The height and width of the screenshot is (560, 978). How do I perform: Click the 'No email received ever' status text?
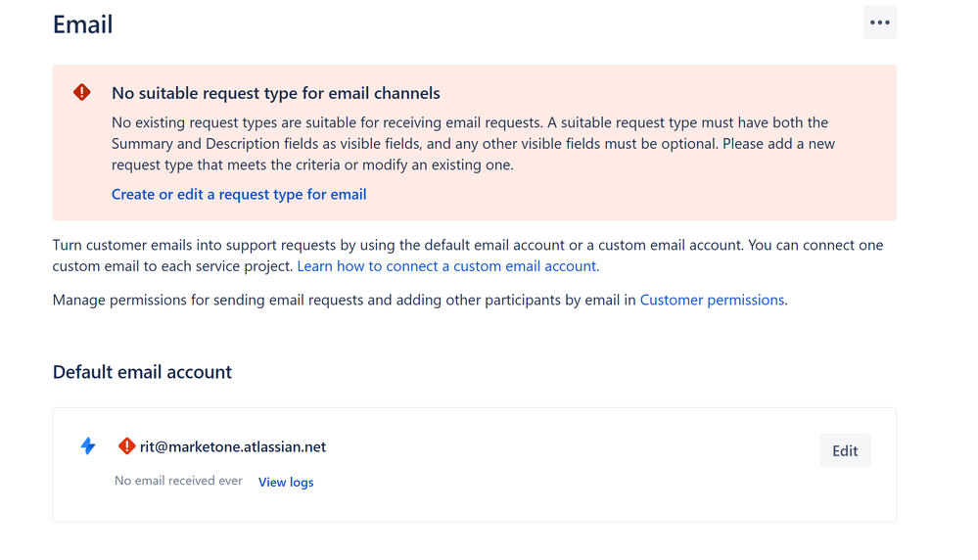(x=178, y=481)
